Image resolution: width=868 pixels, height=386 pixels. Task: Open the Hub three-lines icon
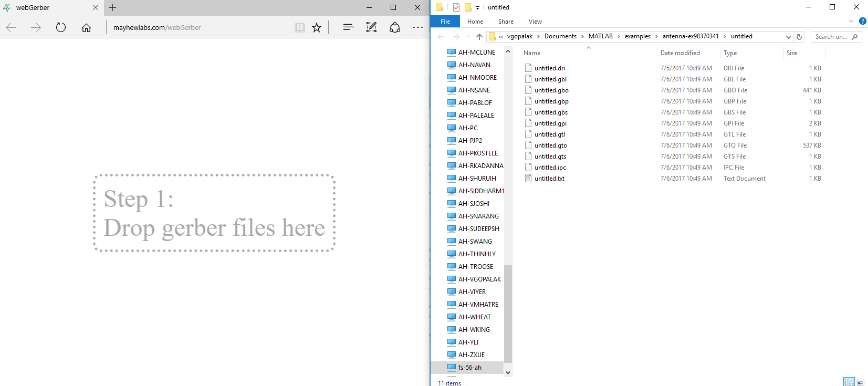[348, 27]
